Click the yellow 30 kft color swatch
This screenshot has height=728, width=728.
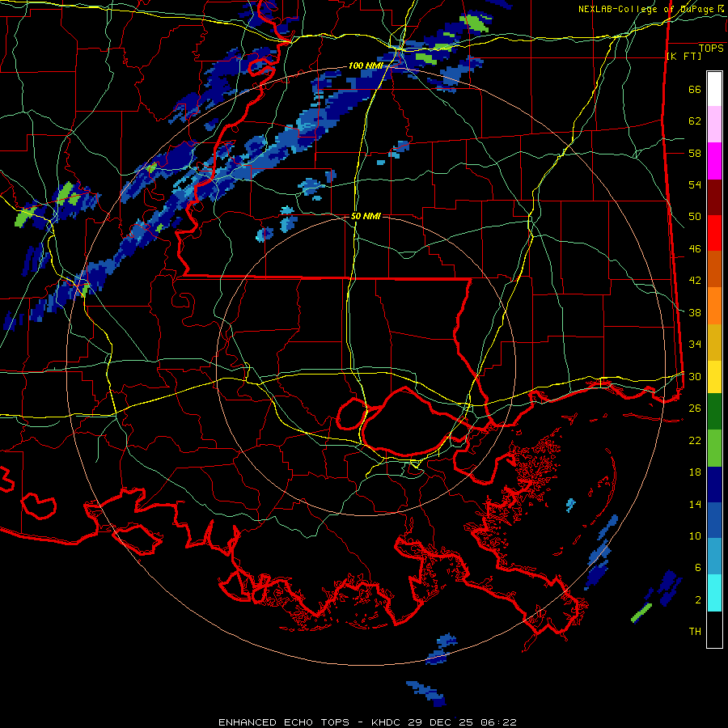click(714, 376)
